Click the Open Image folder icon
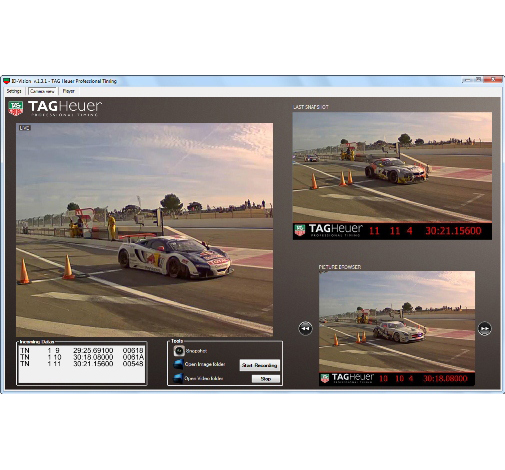505x470 pixels. point(178,364)
